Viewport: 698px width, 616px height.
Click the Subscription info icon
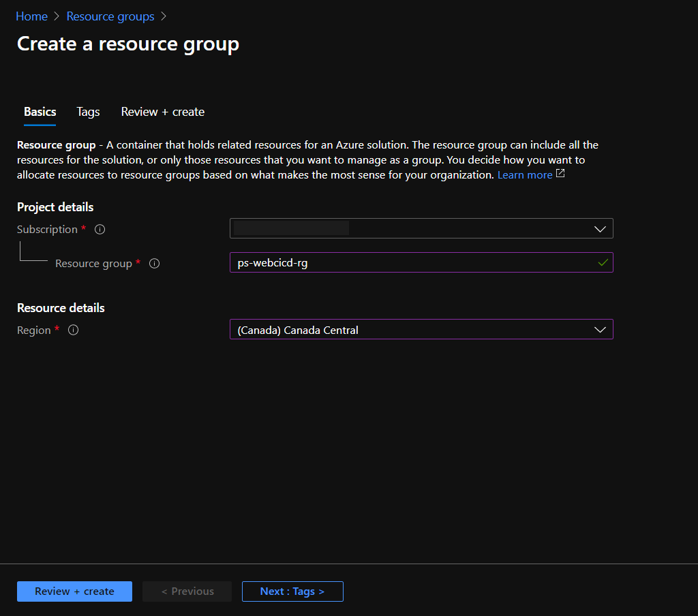click(100, 230)
